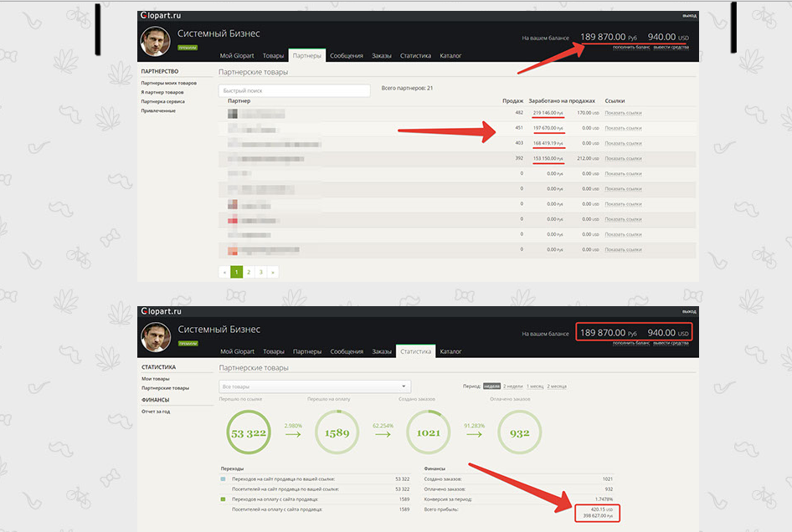Click the 53 322 link-visits circle
The height and width of the screenshot is (532, 792).
248,432
